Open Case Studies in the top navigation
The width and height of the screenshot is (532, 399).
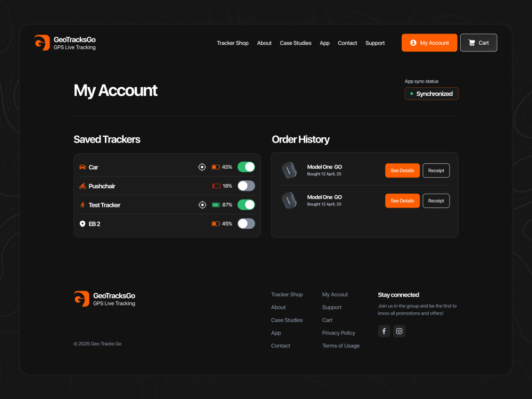[x=295, y=43]
